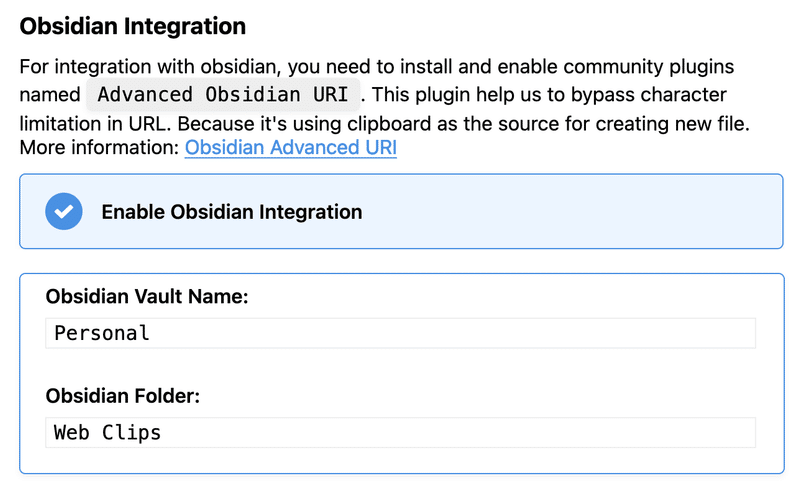This screenshot has height=491, width=800.
Task: Click the Obsidian Vault Name label
Action: pos(147,296)
